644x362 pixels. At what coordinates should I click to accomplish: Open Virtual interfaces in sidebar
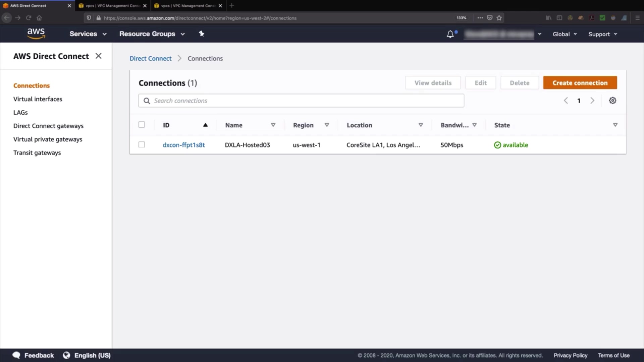point(38,99)
